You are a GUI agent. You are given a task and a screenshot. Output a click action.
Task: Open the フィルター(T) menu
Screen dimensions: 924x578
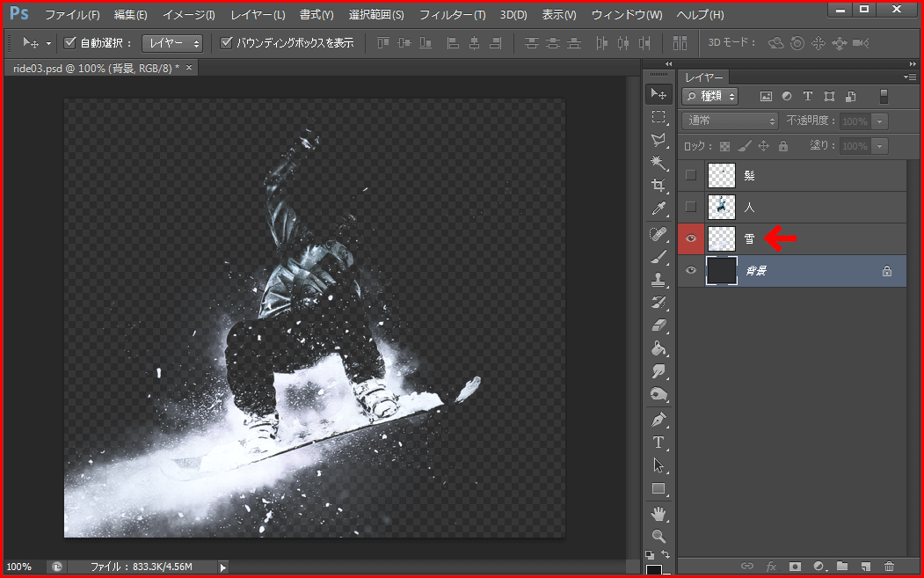(452, 15)
